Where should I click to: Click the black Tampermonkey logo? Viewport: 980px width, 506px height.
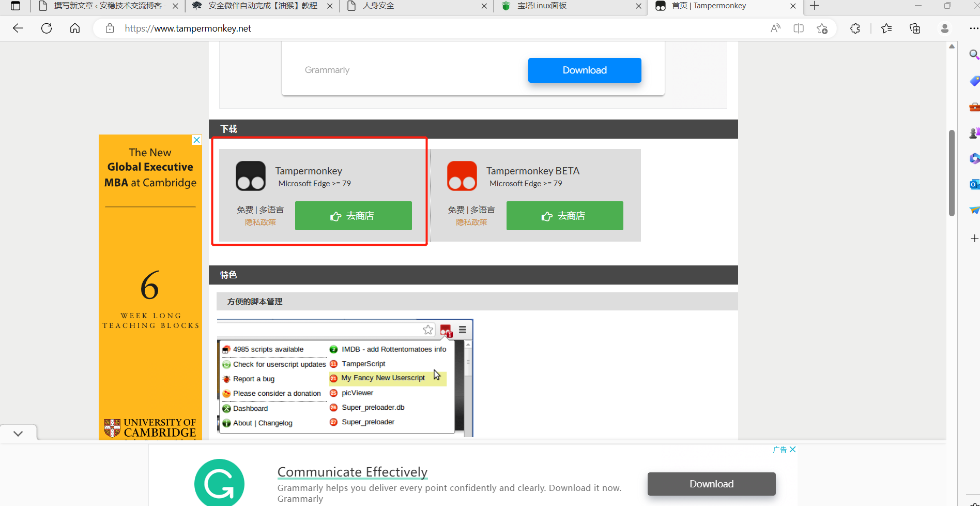[x=251, y=176]
